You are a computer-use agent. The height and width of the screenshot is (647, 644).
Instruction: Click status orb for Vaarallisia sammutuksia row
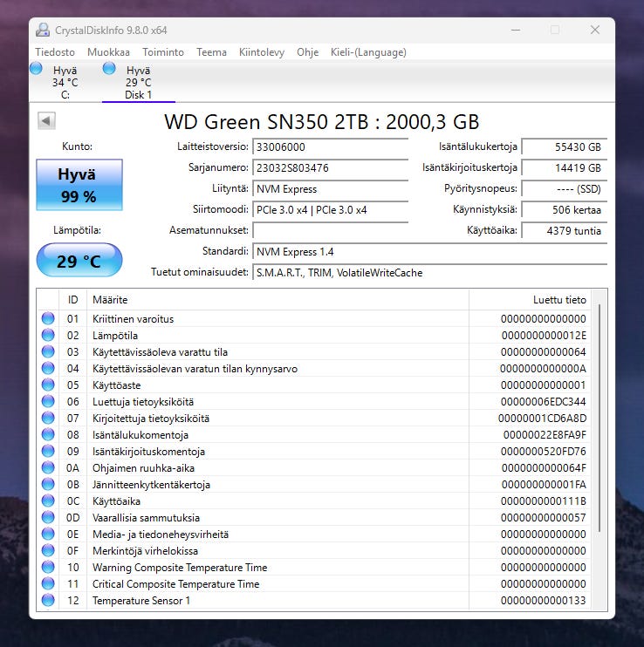(48, 517)
